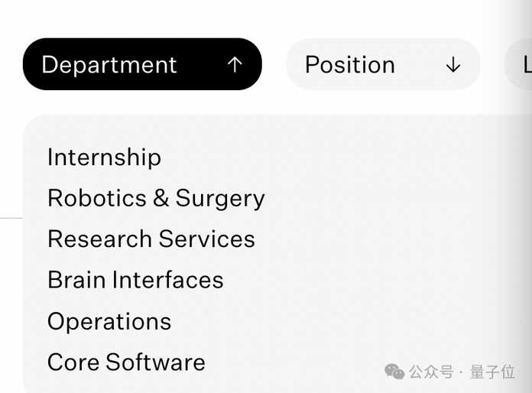Click the gap between Department and Position pills

(x=274, y=64)
